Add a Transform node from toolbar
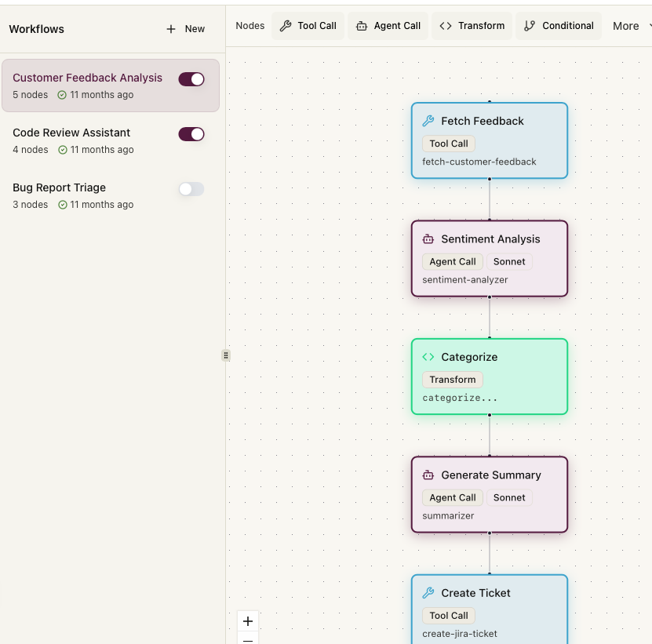This screenshot has width=652, height=644. [472, 26]
